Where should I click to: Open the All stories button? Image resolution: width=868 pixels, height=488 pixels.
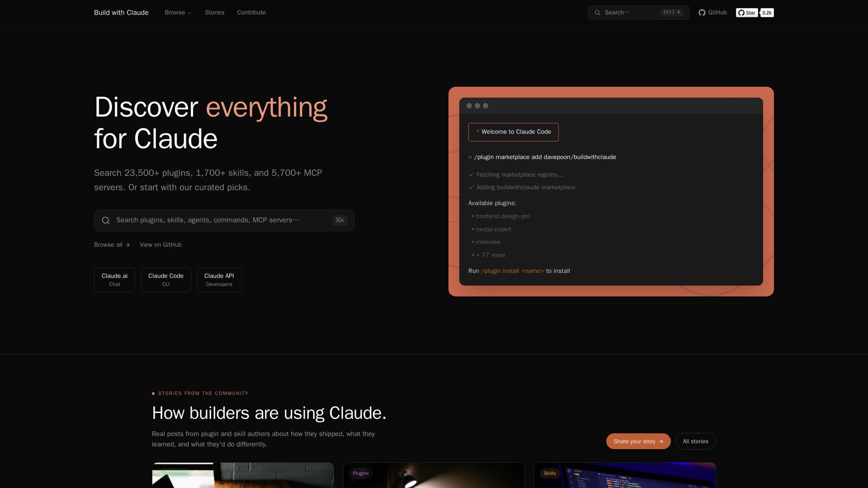click(695, 441)
